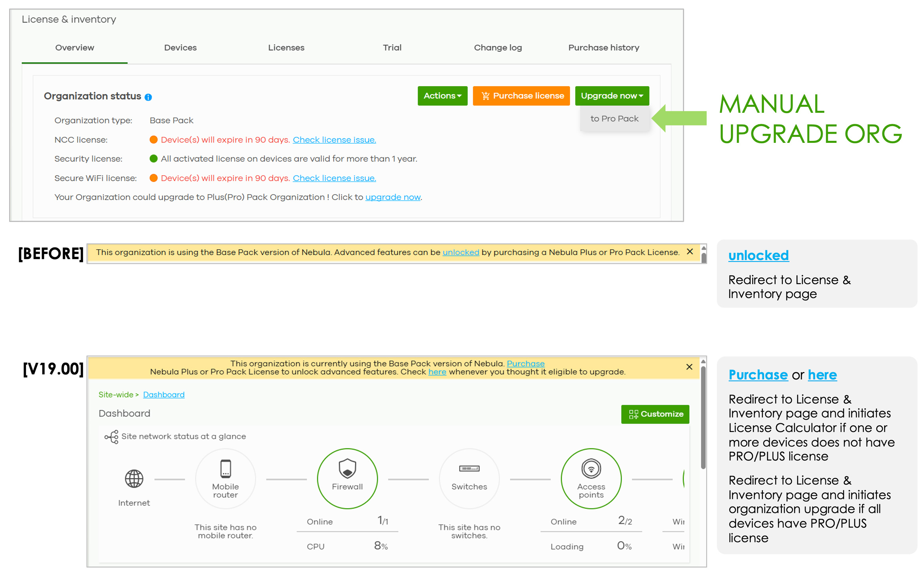
Task: Click the dashboard vertical scrollbar
Action: [x=703, y=417]
